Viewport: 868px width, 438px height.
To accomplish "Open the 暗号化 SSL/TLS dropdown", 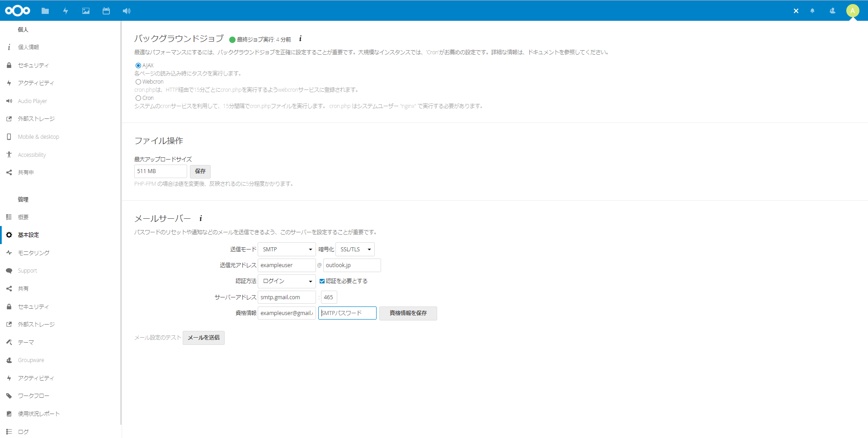I will coord(355,249).
